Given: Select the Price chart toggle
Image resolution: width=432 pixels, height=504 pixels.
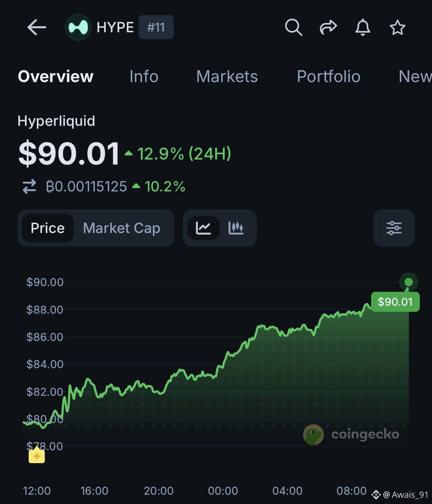Looking at the screenshot, I should (x=48, y=228).
